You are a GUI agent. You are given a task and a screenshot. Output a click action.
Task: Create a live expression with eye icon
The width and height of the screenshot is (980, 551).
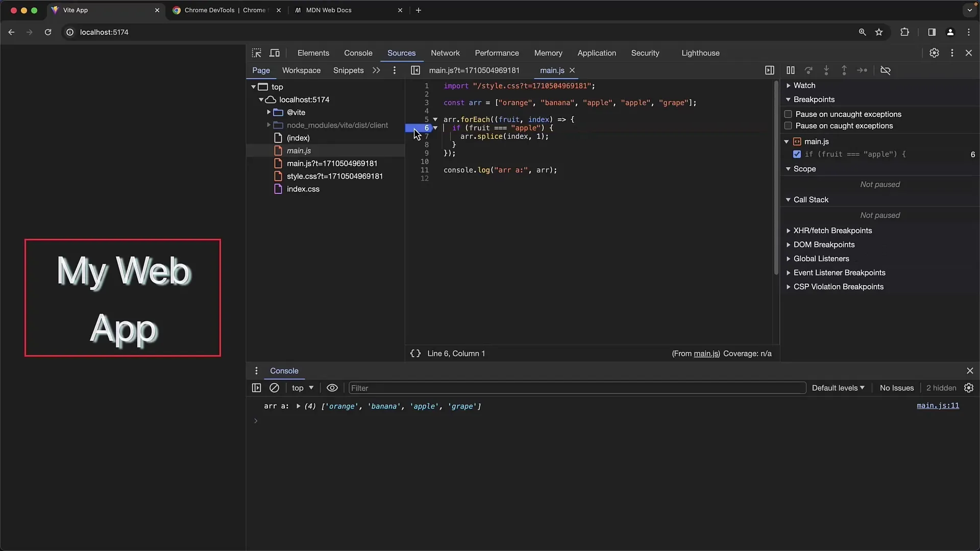[x=332, y=388]
